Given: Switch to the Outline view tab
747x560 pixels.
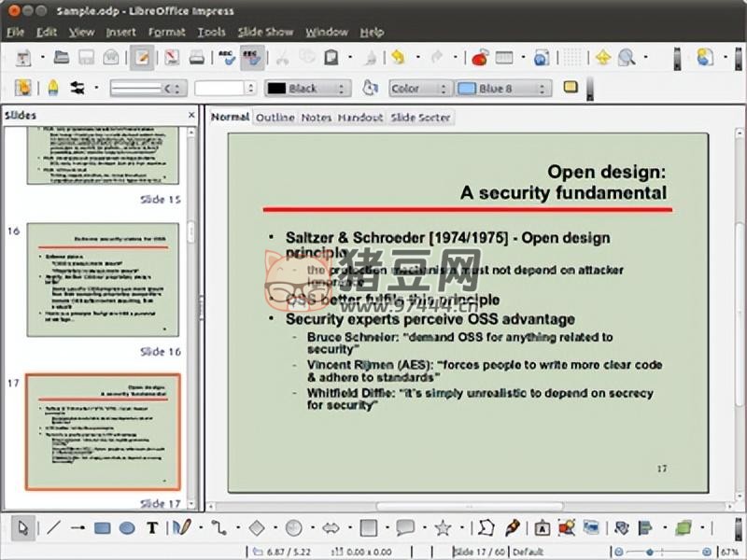Looking at the screenshot, I should 275,118.
